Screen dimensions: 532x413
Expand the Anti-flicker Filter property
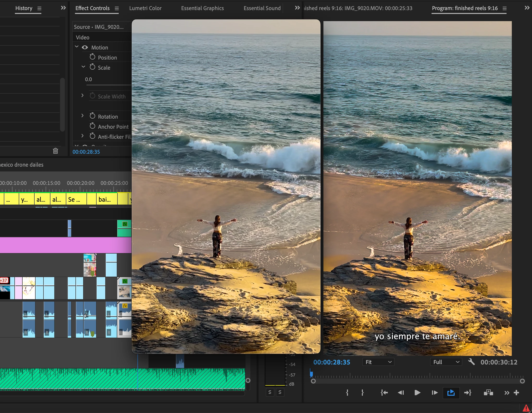pyautogui.click(x=82, y=136)
